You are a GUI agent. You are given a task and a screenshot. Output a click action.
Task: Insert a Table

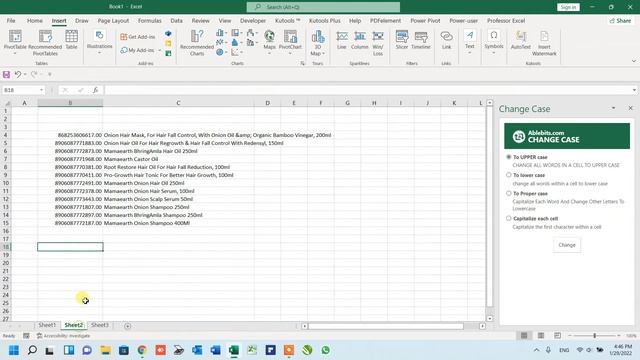pos(71,40)
